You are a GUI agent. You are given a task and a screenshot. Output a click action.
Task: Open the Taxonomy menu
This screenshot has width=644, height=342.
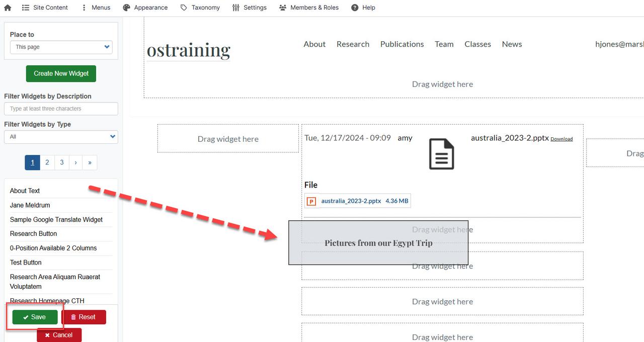(x=200, y=8)
